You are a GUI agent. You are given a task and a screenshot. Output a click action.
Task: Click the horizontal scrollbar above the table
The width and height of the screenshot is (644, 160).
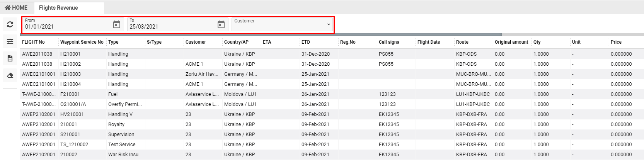pyautogui.click(x=261, y=34)
